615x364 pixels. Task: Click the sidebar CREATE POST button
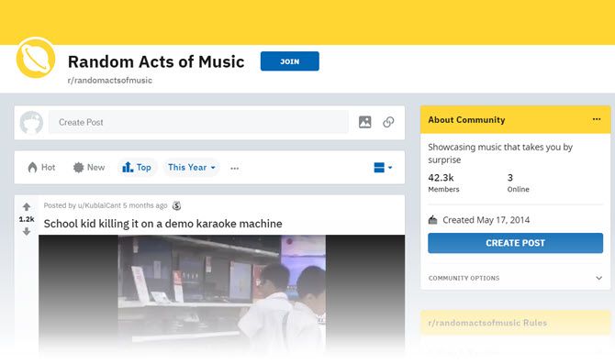click(x=515, y=243)
